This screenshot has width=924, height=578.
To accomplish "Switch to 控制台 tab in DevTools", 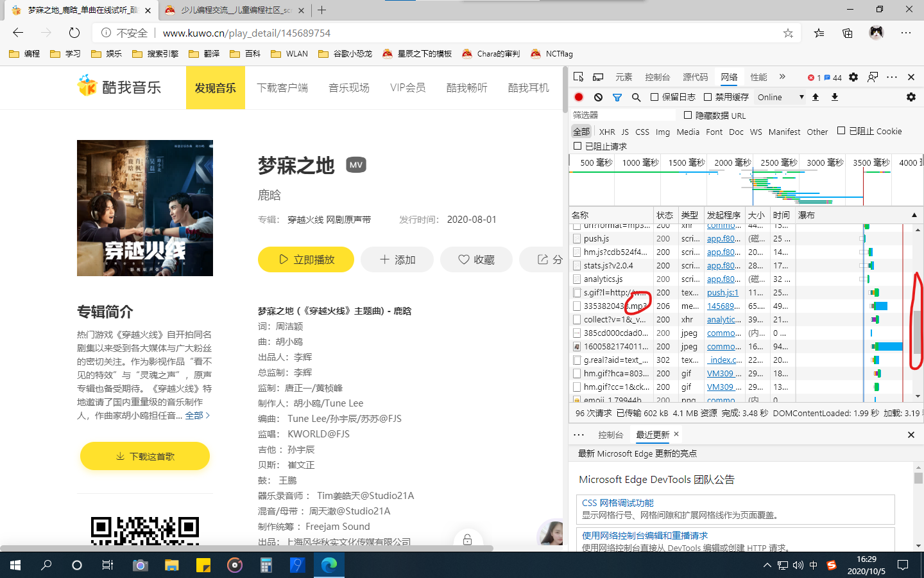I will (658, 77).
